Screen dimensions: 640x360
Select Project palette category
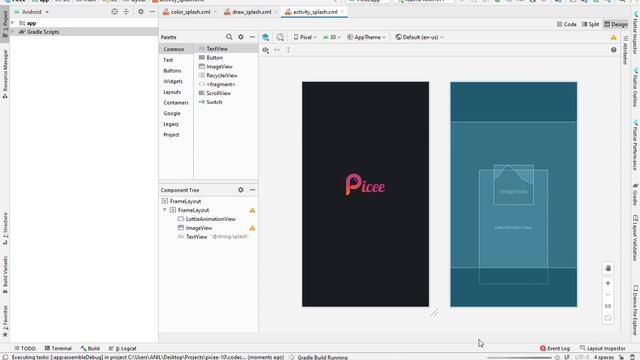171,135
